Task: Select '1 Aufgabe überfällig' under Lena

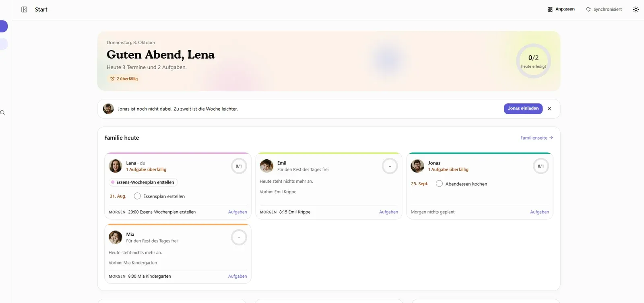Action: 146,170
